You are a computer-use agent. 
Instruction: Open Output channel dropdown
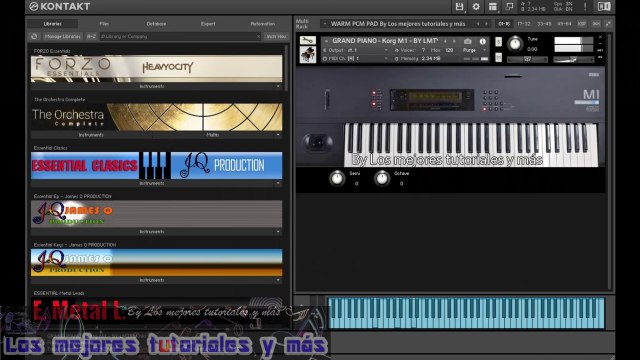click(x=386, y=50)
